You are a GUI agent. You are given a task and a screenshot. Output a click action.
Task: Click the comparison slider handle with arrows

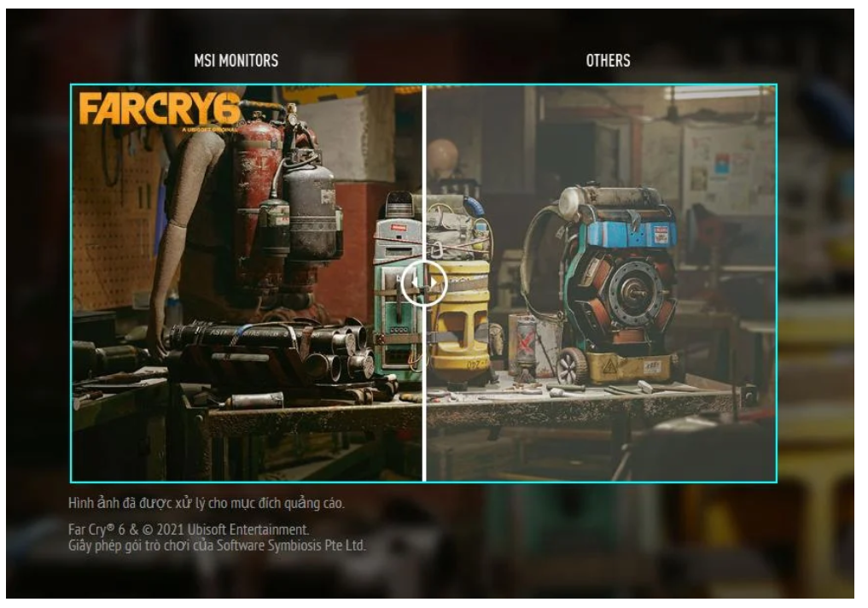424,283
